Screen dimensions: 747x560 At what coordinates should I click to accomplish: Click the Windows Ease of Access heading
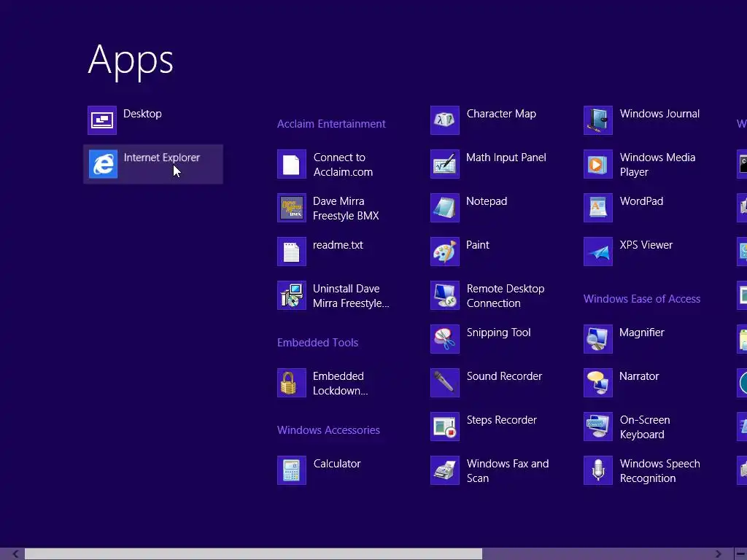click(x=642, y=298)
